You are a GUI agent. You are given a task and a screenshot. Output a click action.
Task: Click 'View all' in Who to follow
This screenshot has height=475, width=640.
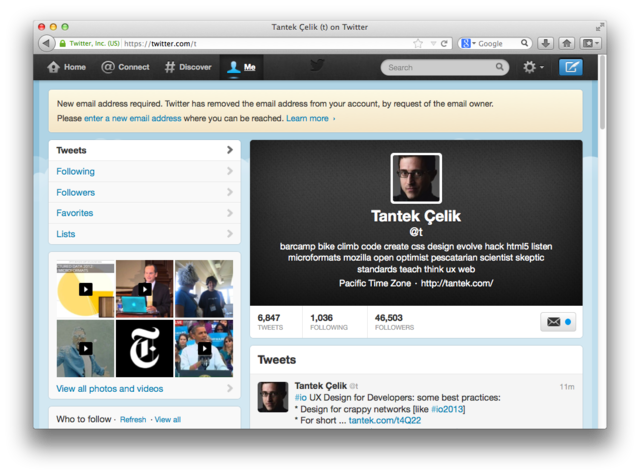coord(167,420)
